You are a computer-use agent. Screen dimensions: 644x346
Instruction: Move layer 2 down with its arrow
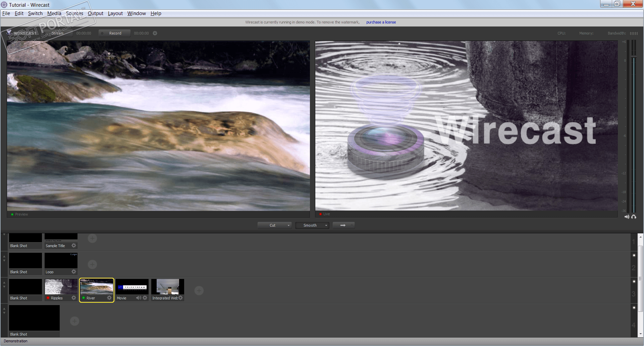coord(4,261)
